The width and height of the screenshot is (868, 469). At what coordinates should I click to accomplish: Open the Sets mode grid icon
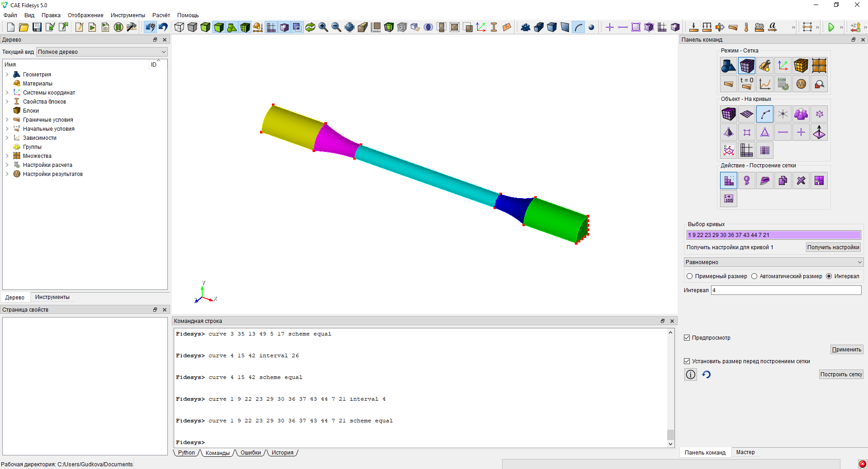(819, 66)
